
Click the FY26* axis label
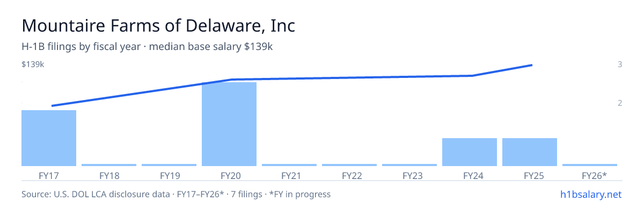point(594,175)
